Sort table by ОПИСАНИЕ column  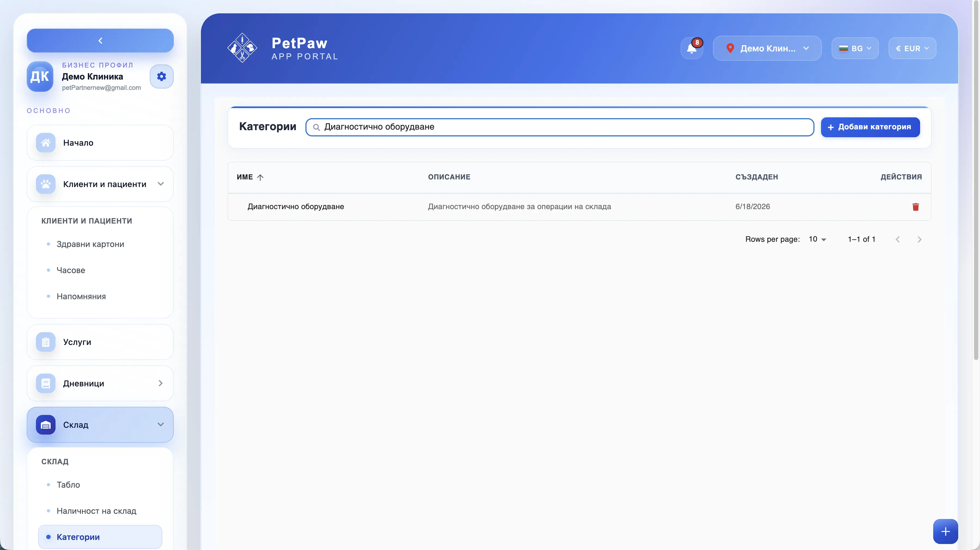pos(449,177)
